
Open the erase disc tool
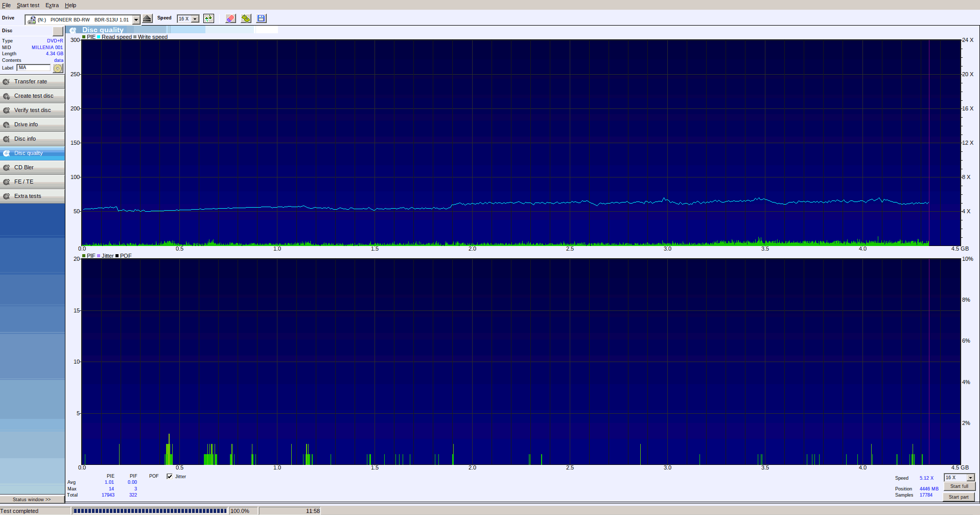click(x=230, y=18)
